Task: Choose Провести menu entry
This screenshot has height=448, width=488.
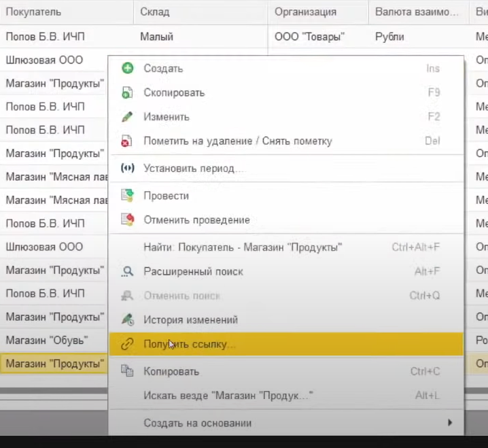Action: [286, 196]
